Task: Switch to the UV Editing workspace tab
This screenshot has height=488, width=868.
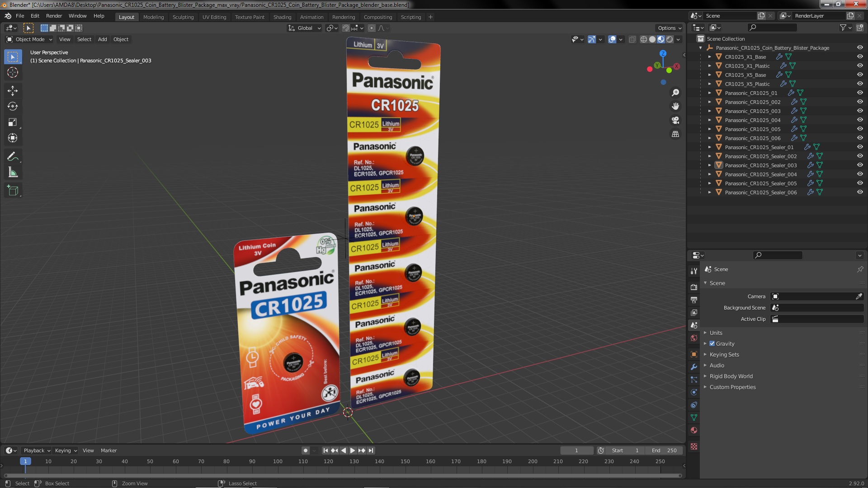Action: pyautogui.click(x=214, y=17)
